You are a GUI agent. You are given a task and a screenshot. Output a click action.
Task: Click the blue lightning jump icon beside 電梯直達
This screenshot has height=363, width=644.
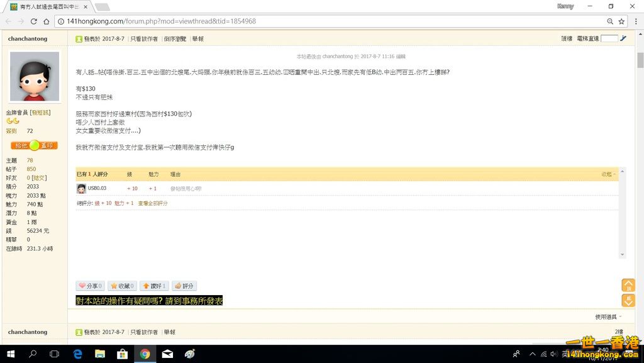[623, 38]
